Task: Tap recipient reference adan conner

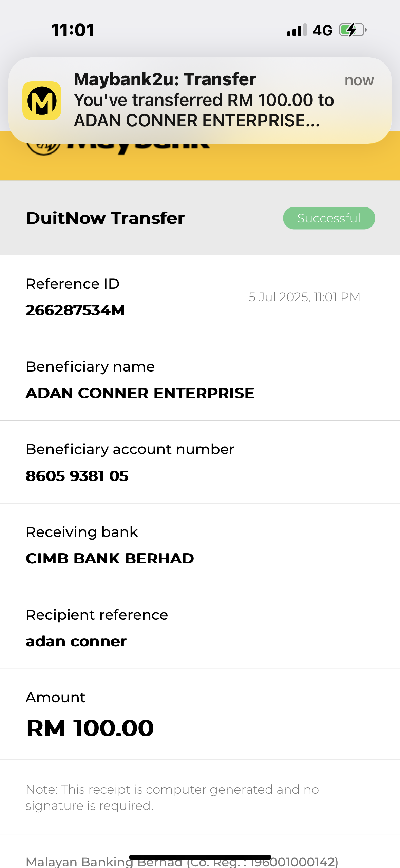Action: (x=76, y=641)
